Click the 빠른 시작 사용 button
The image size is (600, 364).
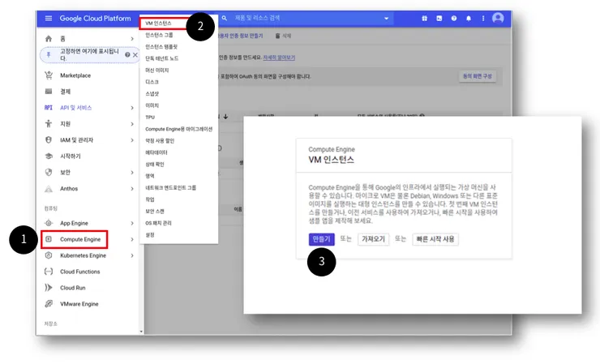[x=435, y=239]
